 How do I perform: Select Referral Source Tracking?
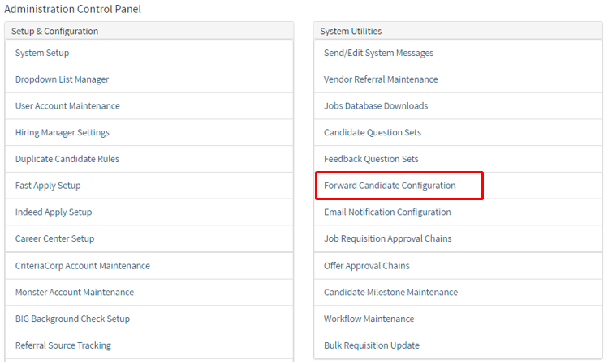[63, 345]
